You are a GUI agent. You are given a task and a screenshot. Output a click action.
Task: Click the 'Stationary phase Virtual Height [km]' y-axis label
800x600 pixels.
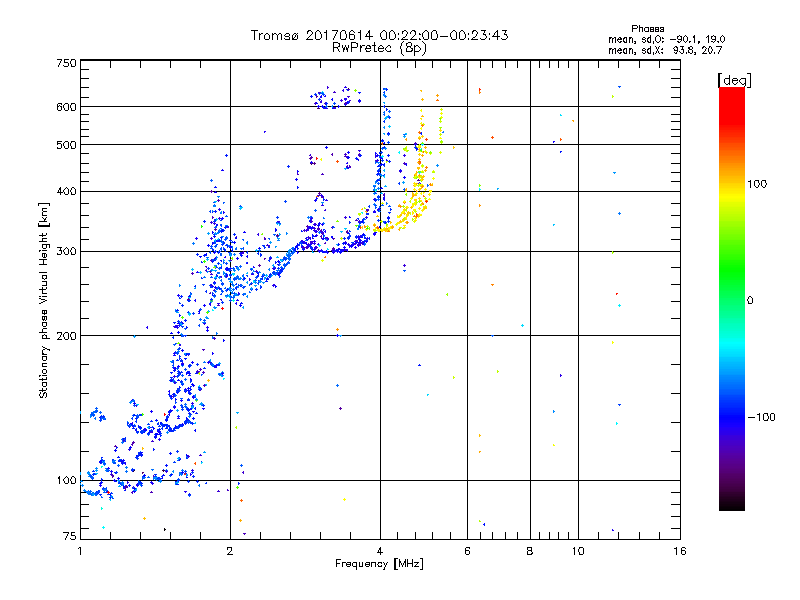click(43, 300)
